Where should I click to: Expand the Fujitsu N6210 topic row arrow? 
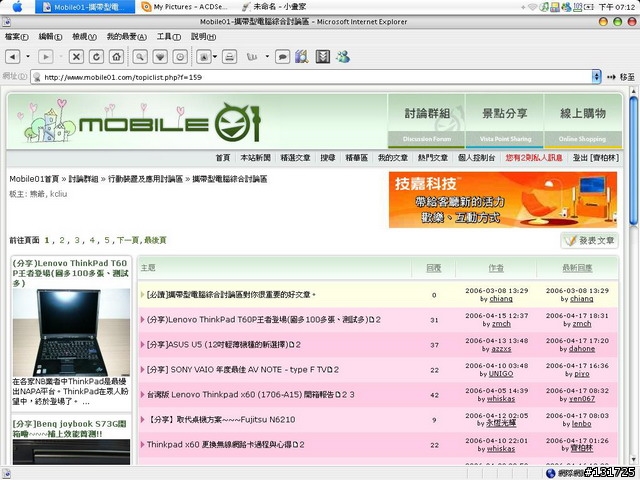142,419
